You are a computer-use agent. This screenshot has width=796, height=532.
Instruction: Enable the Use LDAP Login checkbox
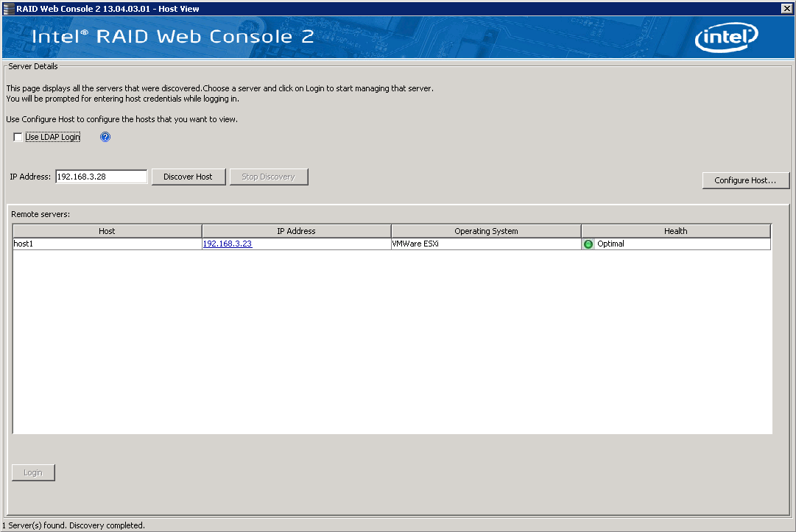coord(18,137)
